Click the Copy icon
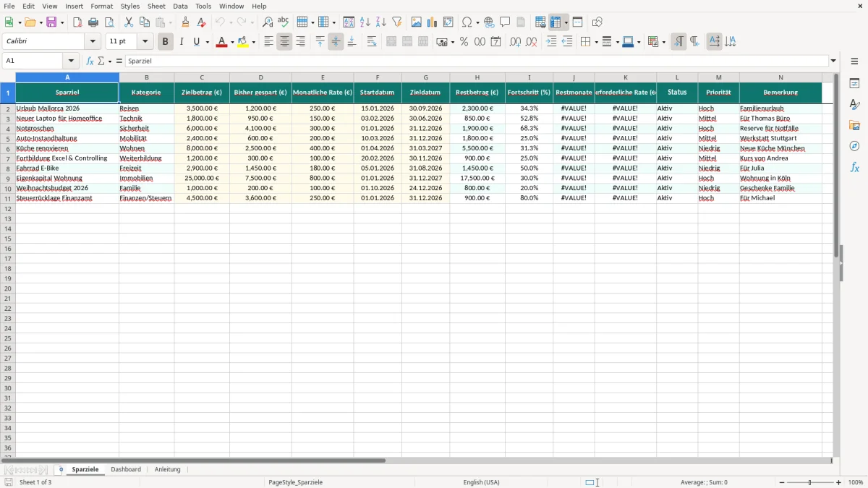Image resolution: width=868 pixels, height=488 pixels. click(145, 22)
